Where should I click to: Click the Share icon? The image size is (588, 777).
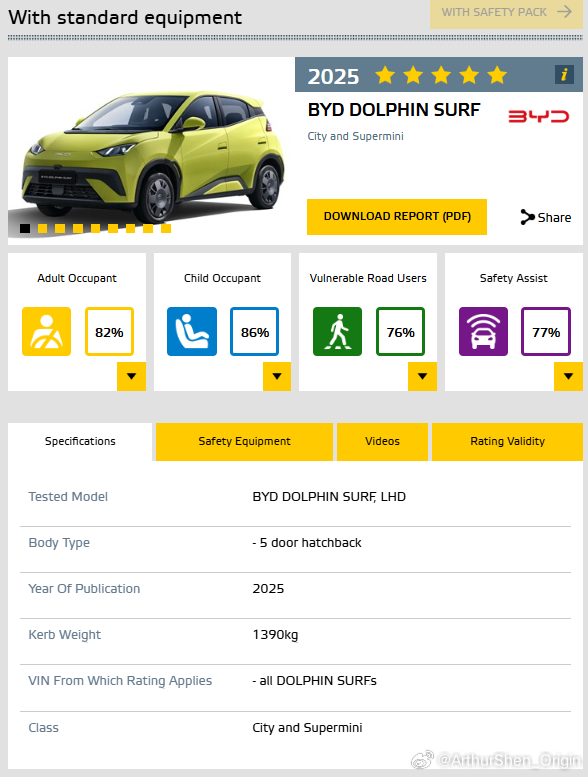tap(527, 217)
